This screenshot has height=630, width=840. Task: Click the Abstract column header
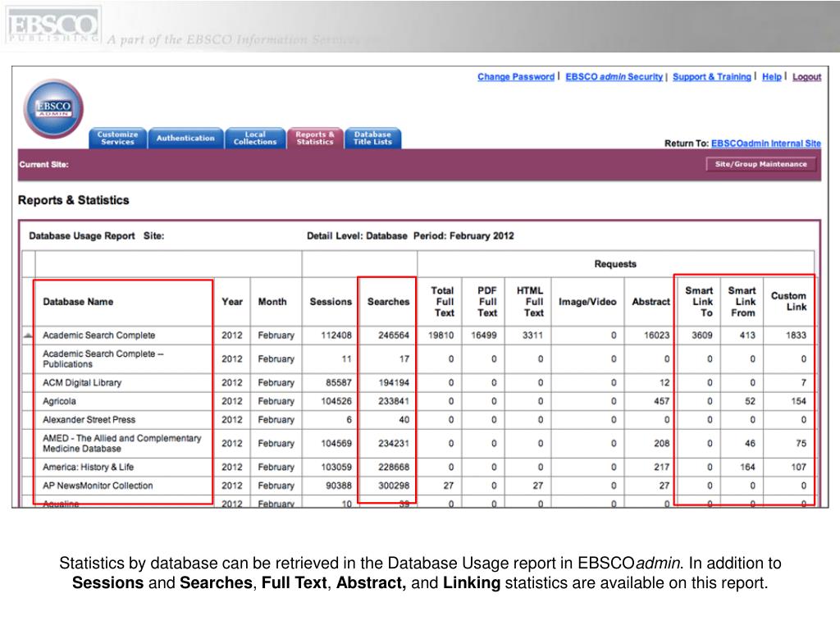(651, 302)
